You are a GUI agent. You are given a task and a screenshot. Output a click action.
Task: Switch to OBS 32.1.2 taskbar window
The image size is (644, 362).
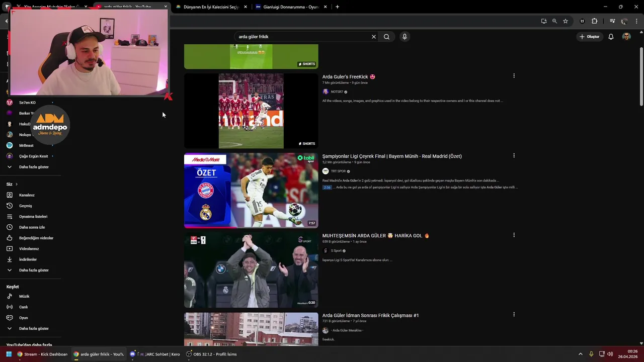pyautogui.click(x=211, y=354)
